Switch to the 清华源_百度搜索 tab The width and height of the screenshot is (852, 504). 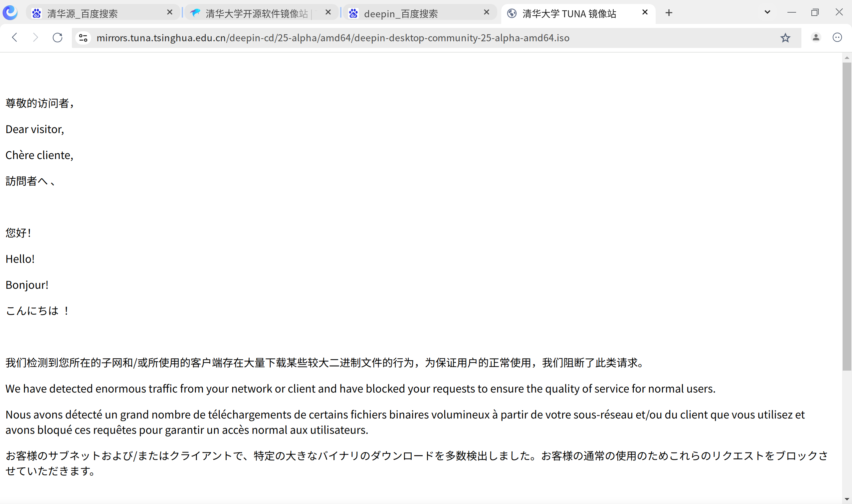103,13
